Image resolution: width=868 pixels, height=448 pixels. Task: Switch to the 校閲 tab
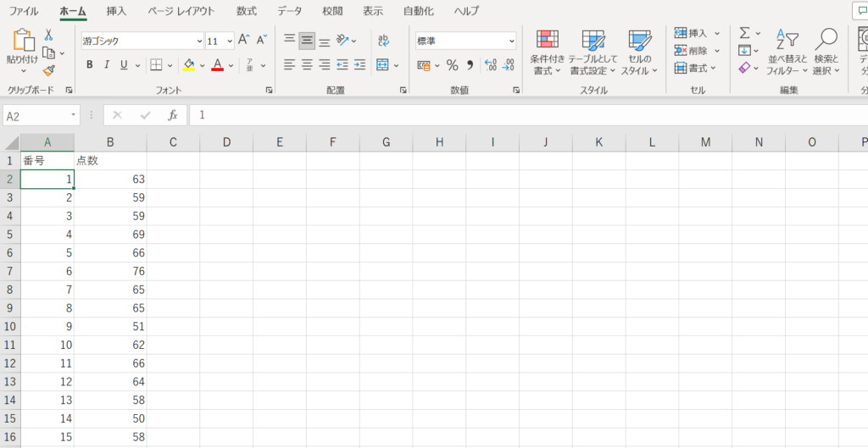click(x=332, y=10)
